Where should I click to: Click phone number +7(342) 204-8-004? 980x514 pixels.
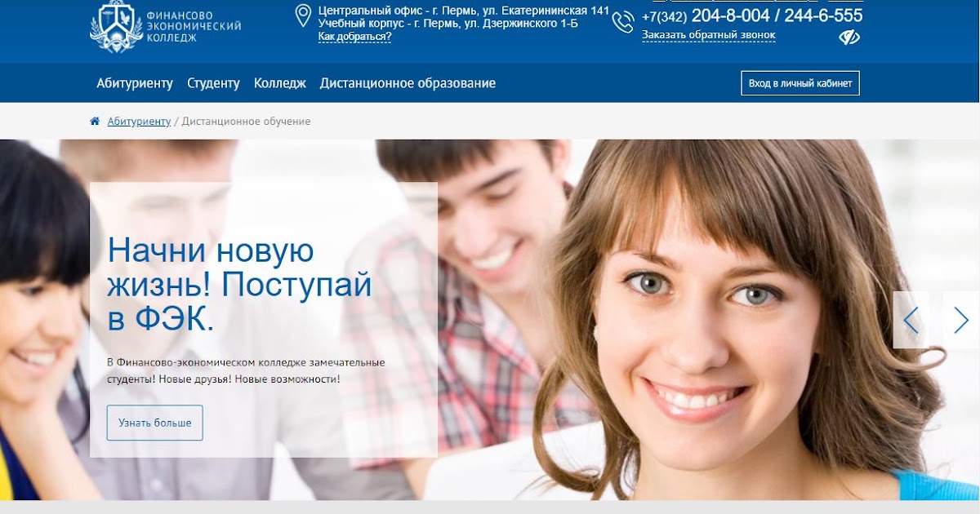[706, 16]
